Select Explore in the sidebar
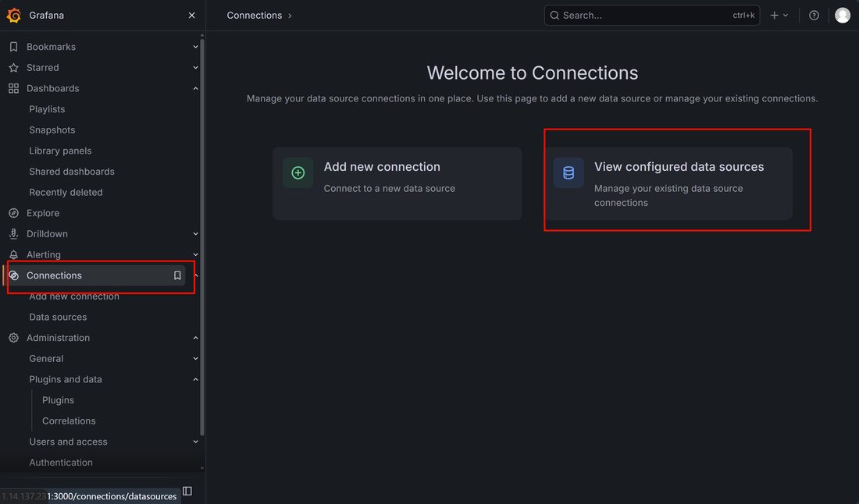 (43, 214)
